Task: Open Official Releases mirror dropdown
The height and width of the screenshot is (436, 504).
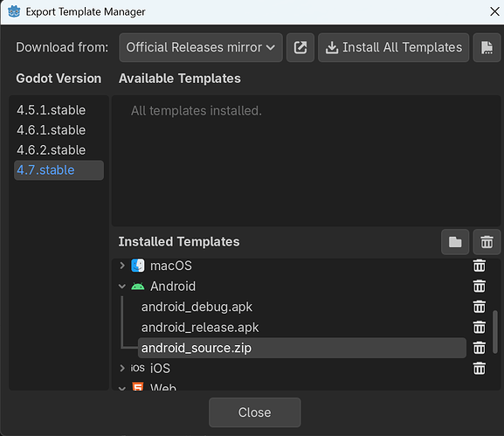Action: [x=201, y=47]
